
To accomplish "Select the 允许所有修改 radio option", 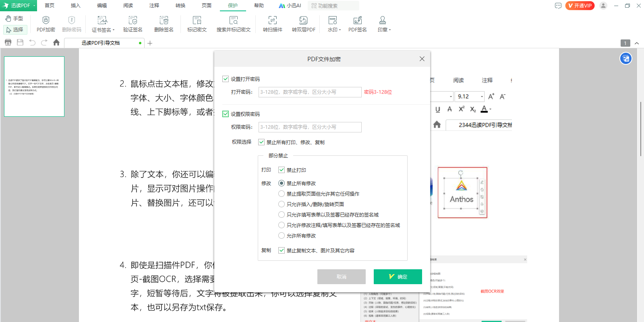I will tap(282, 236).
